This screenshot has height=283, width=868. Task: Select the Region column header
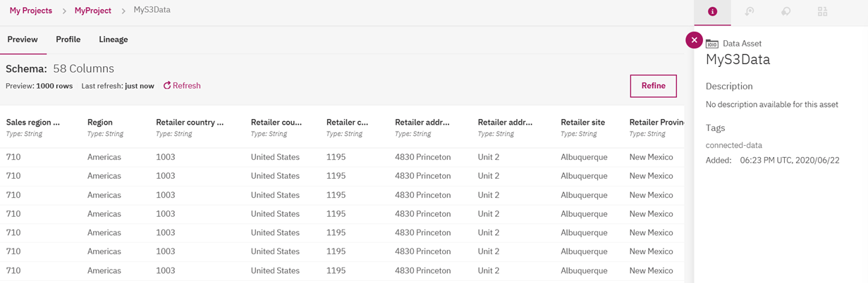pos(100,122)
